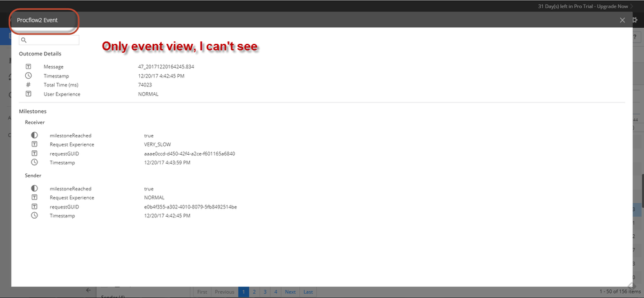Select message value 47_20171220164245.834
The width and height of the screenshot is (644, 298).
(166, 66)
